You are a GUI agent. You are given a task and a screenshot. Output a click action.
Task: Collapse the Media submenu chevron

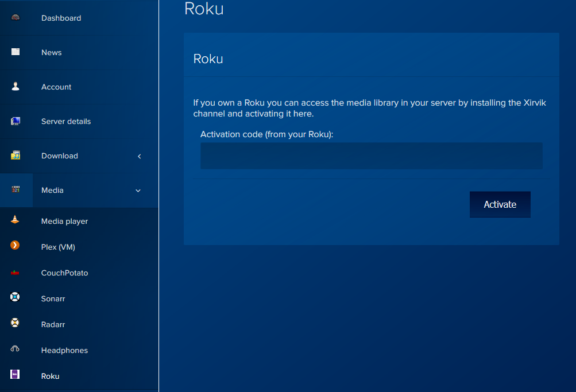[138, 191]
